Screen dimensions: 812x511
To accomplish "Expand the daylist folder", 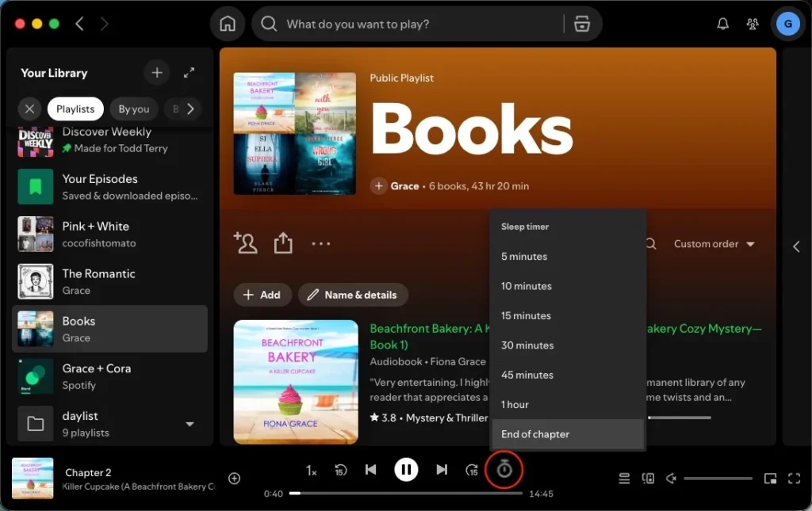I will [x=190, y=424].
